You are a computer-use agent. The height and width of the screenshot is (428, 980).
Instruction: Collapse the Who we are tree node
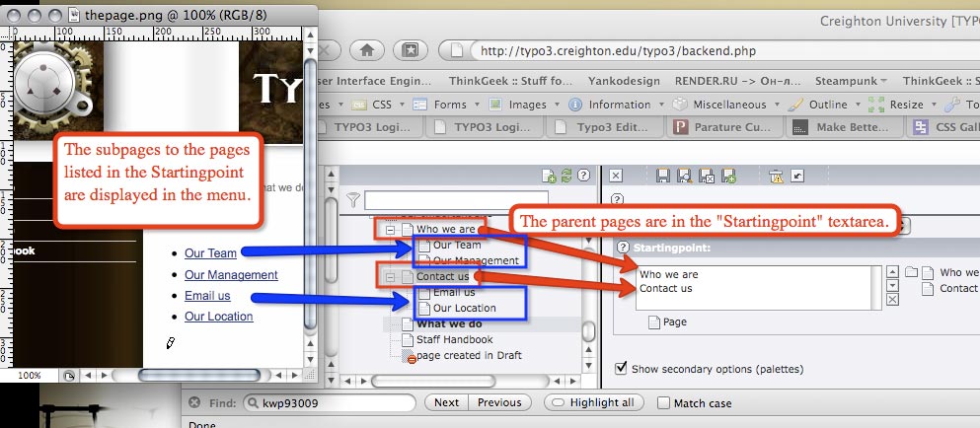391,229
